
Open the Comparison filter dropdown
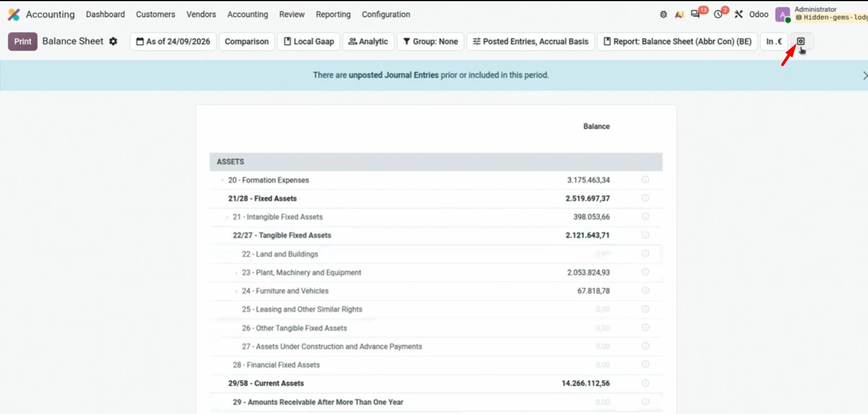247,41
